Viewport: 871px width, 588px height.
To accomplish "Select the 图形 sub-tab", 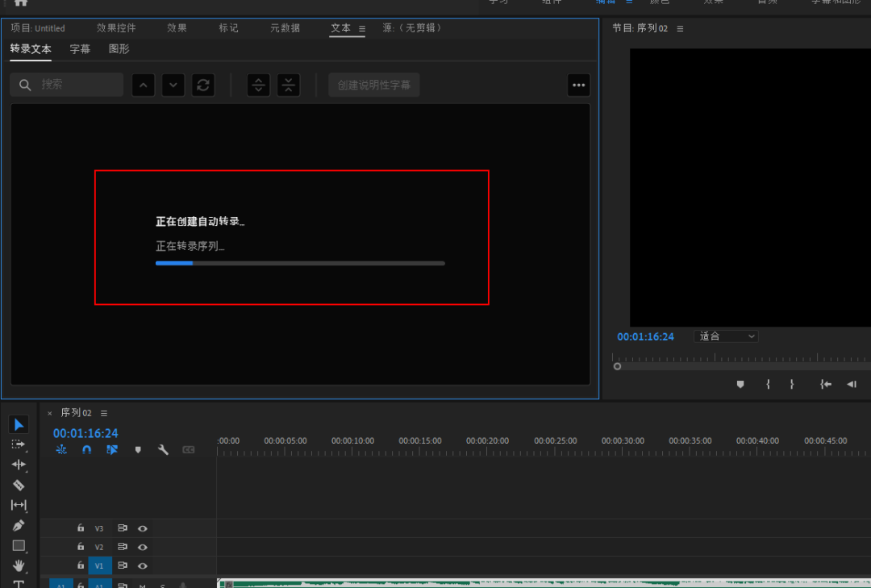I will tap(119, 49).
